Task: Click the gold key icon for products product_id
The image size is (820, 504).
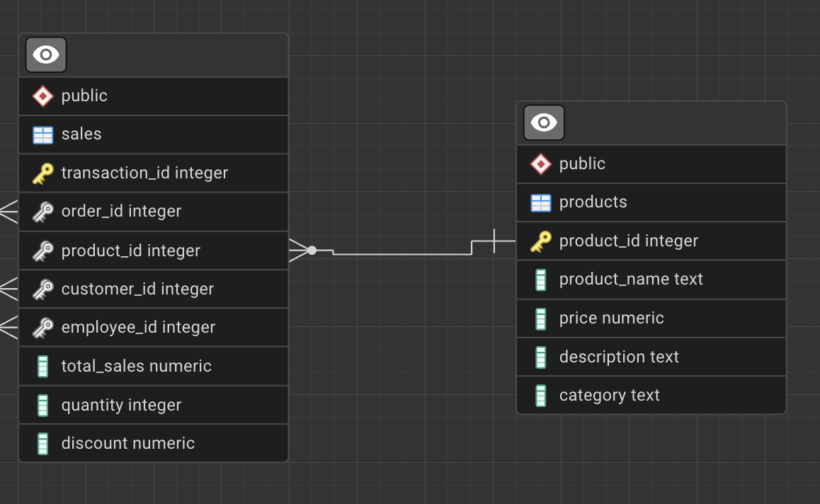Action: coord(541,241)
